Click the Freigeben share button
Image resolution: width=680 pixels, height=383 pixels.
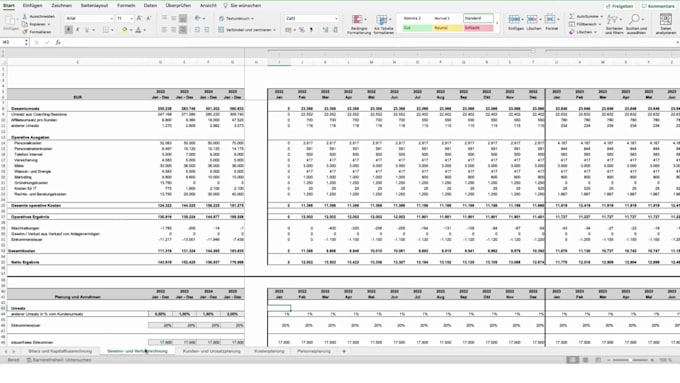(x=620, y=6)
